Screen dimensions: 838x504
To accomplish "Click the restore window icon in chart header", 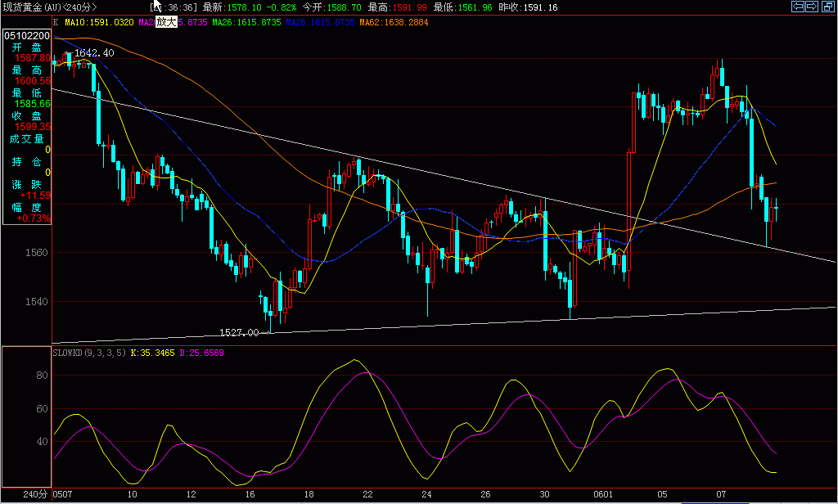I will point(827,7).
